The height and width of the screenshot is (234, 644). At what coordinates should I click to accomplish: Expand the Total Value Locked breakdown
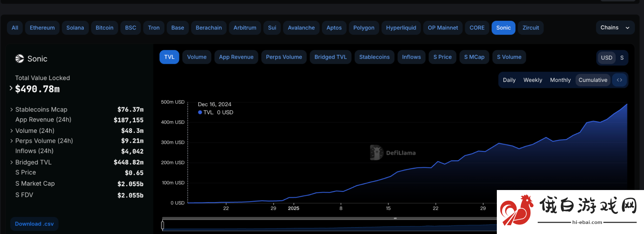(x=11, y=88)
